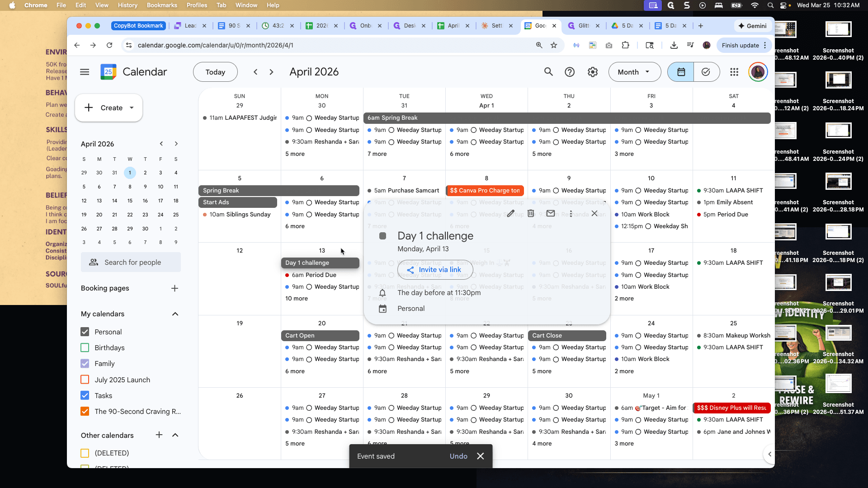Switch to the Onb browser tab
868x488 pixels.
click(x=365, y=26)
